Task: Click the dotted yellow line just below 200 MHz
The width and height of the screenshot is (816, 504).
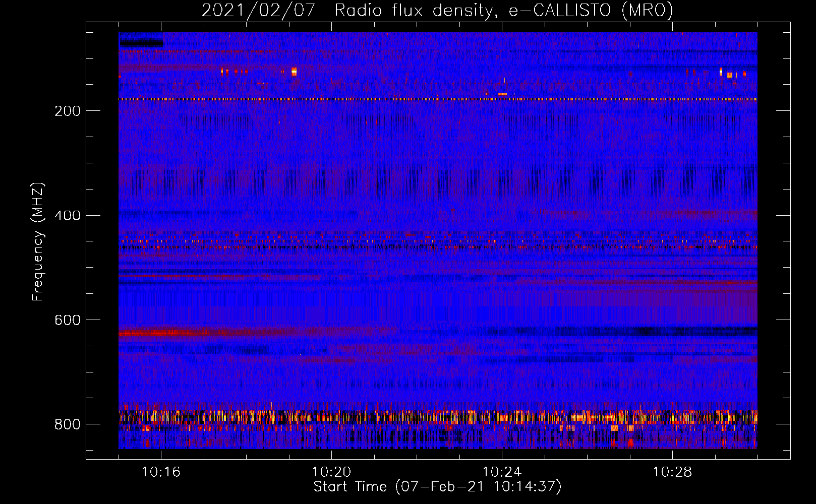Action: point(438,99)
